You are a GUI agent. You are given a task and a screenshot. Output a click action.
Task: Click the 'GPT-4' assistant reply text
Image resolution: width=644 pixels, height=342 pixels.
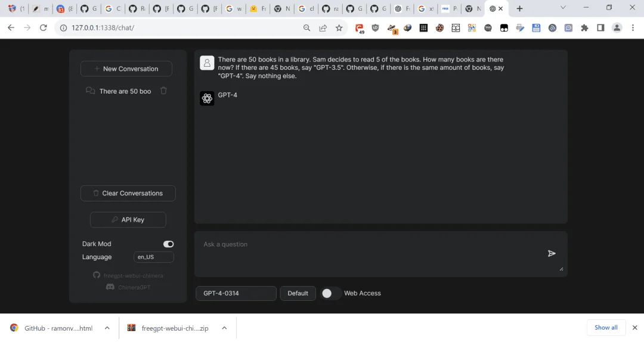coord(228,95)
